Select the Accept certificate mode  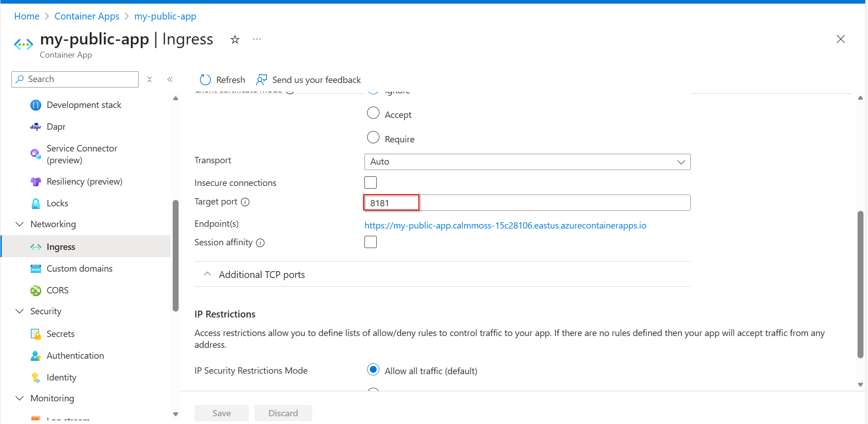(x=373, y=113)
